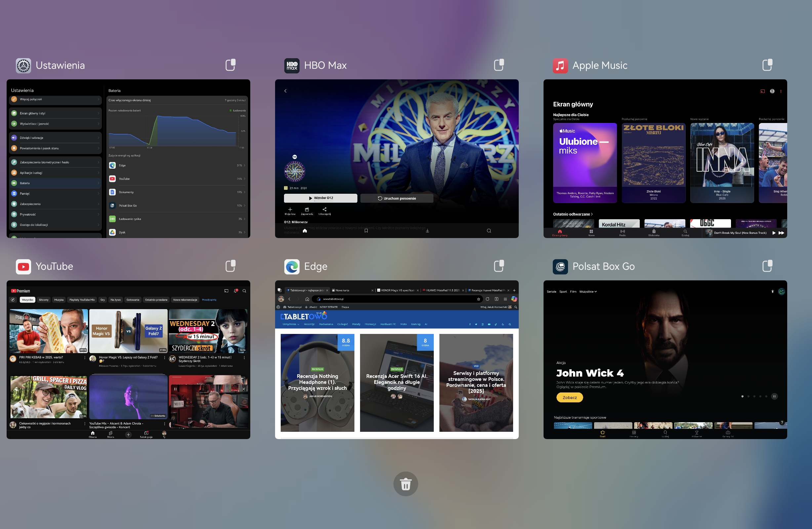Screen dimensions: 812x529
Task: Tap Uruchom ponownie button in HBO Max
Action: pos(396,198)
